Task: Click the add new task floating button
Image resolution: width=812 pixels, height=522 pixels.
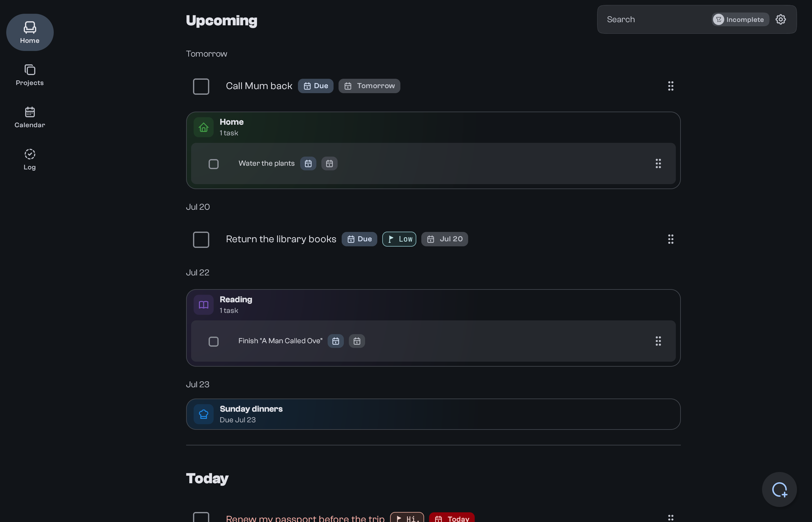Action: pyautogui.click(x=780, y=489)
